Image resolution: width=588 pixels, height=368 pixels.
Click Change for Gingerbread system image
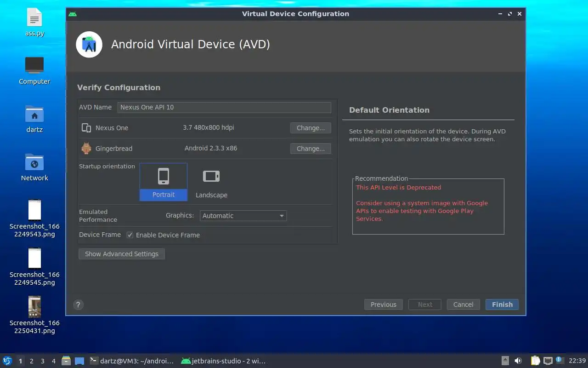click(x=311, y=149)
